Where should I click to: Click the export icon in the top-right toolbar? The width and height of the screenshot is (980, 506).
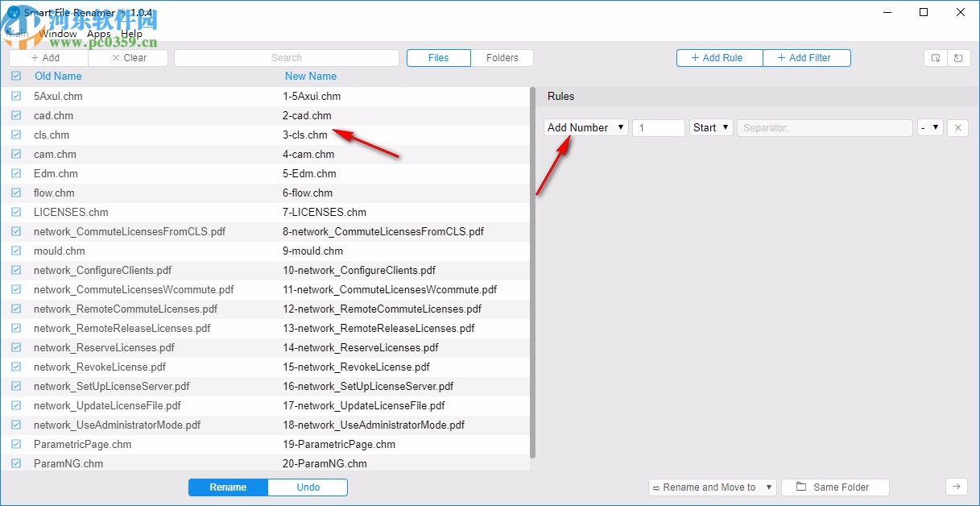pos(936,58)
